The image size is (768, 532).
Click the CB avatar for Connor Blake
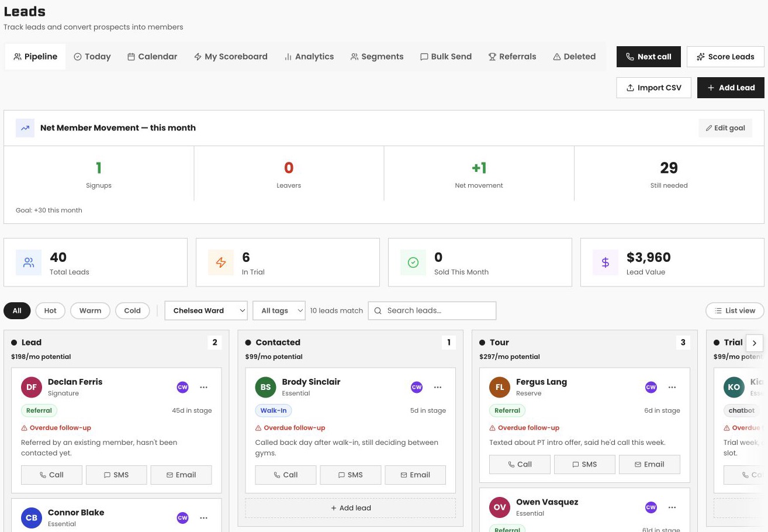click(32, 518)
